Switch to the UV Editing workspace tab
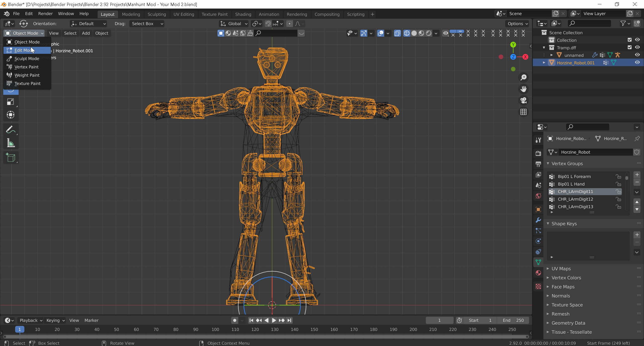Viewport: 644px width, 346px height. [184, 14]
